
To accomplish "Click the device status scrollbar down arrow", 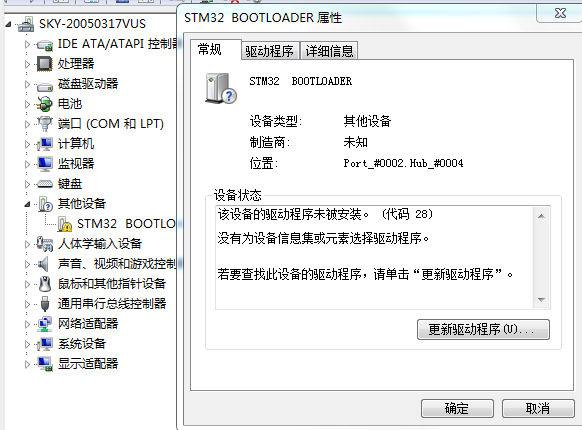I will (541, 300).
